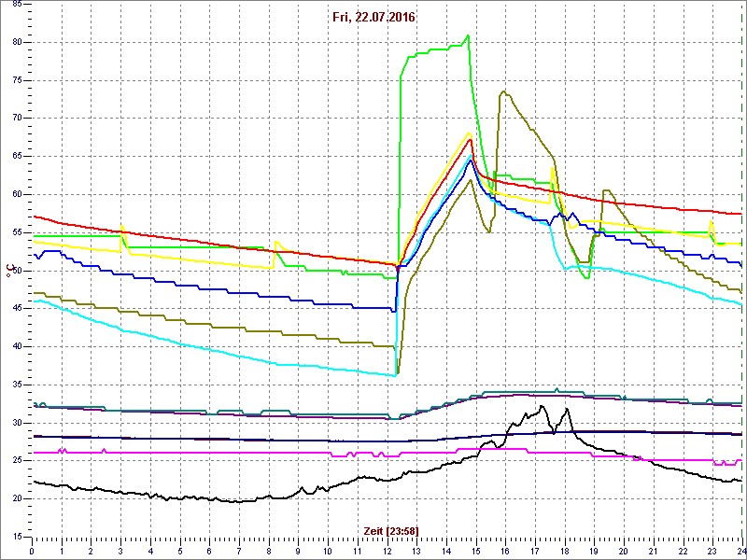The image size is (747, 560).
Task: Click hour 21 on the time axis
Action: (x=655, y=551)
